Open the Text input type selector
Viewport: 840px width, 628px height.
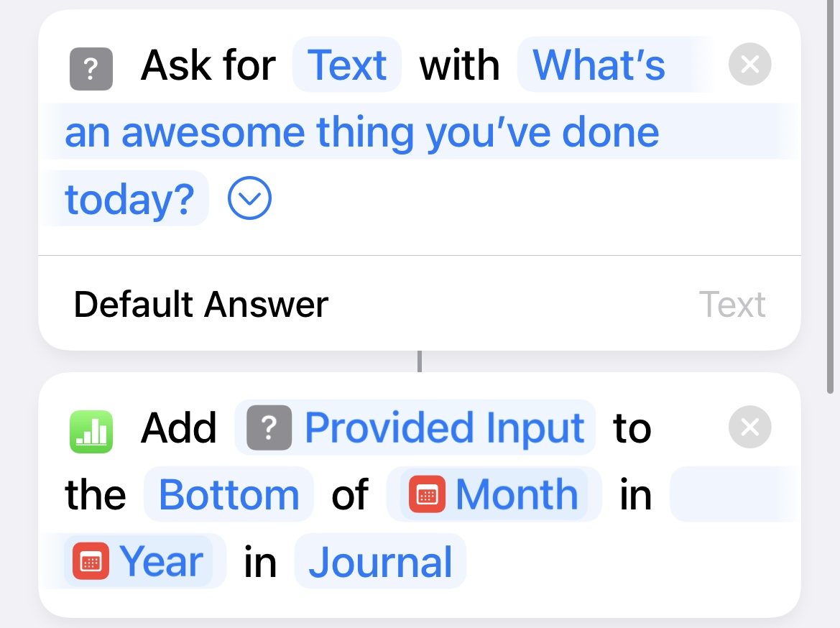coord(347,64)
